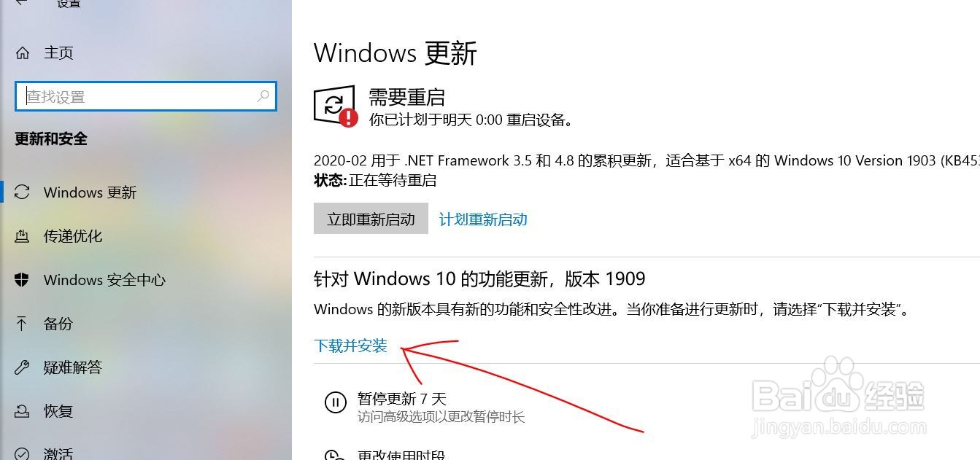Screen dimensions: 980x460
Task: Click the 激活 checkmark icon in sidebar
Action: (x=23, y=453)
